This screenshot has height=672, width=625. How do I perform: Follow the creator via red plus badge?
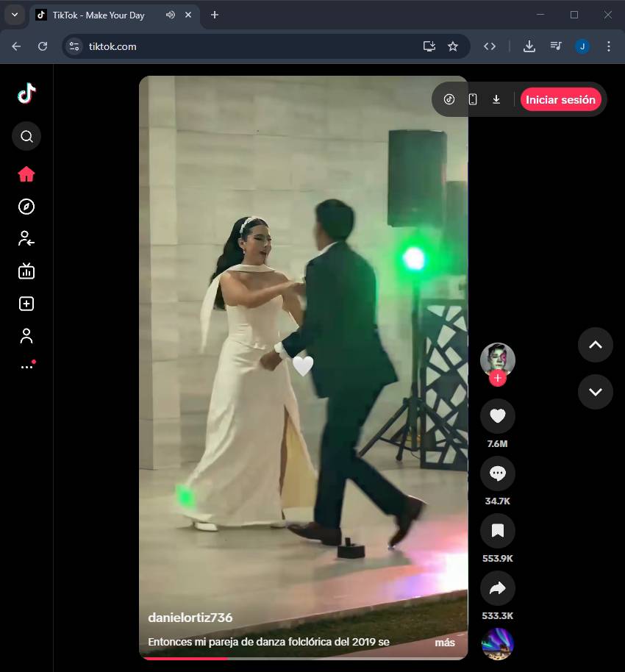coord(498,379)
